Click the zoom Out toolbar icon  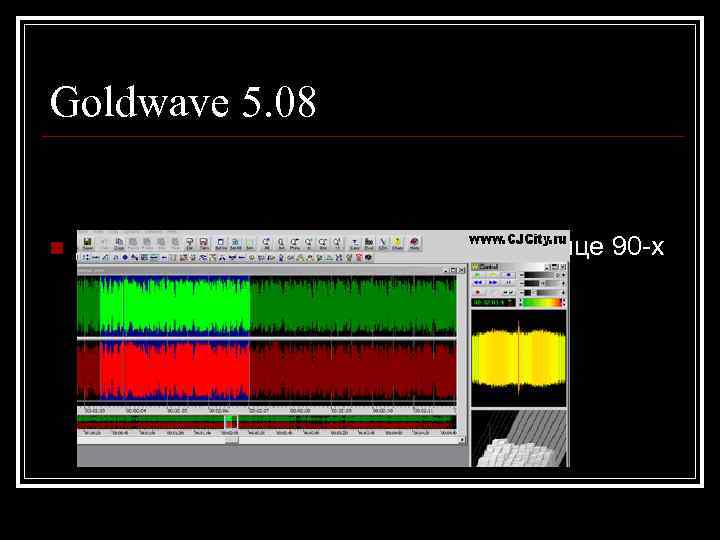(x=323, y=243)
